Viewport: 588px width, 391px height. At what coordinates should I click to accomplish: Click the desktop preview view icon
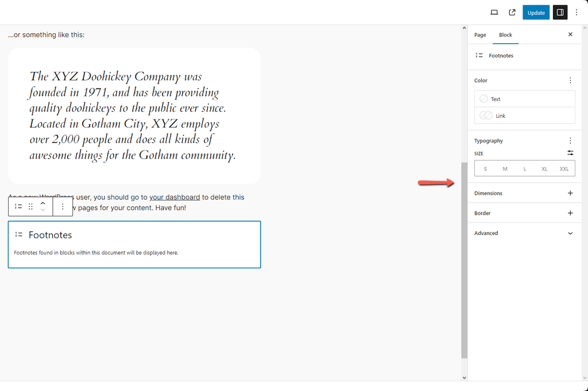pyautogui.click(x=494, y=13)
